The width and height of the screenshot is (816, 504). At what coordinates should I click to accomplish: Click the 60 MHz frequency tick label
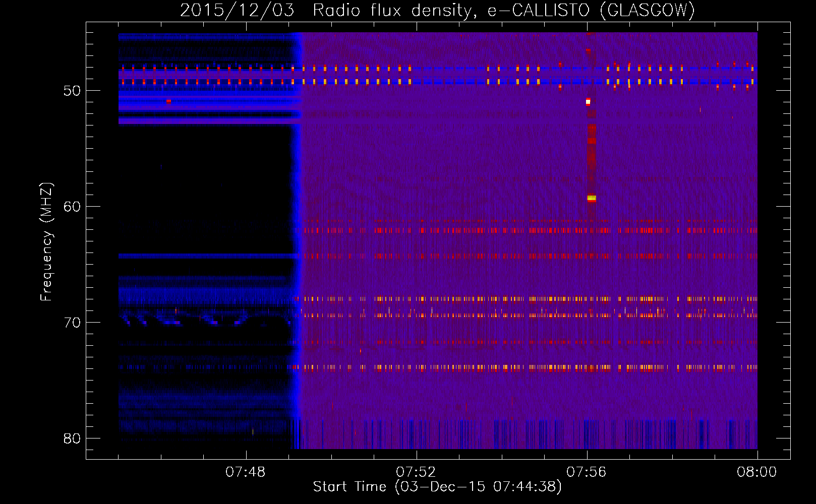72,207
